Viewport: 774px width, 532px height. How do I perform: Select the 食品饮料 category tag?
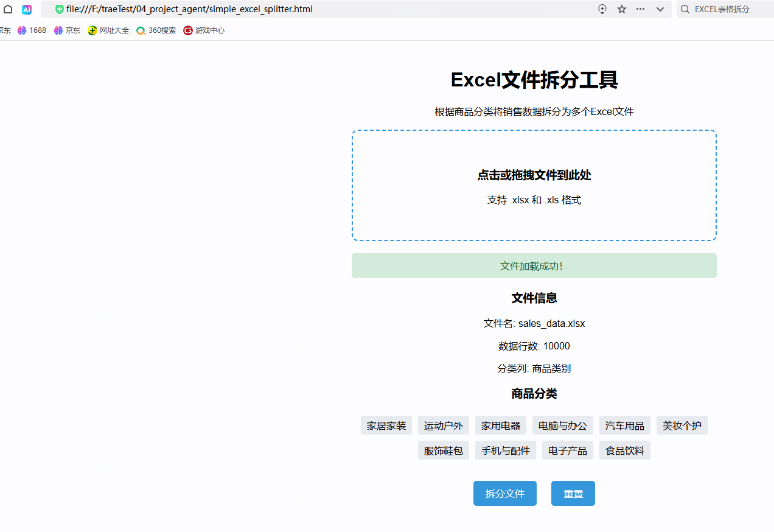(625, 450)
